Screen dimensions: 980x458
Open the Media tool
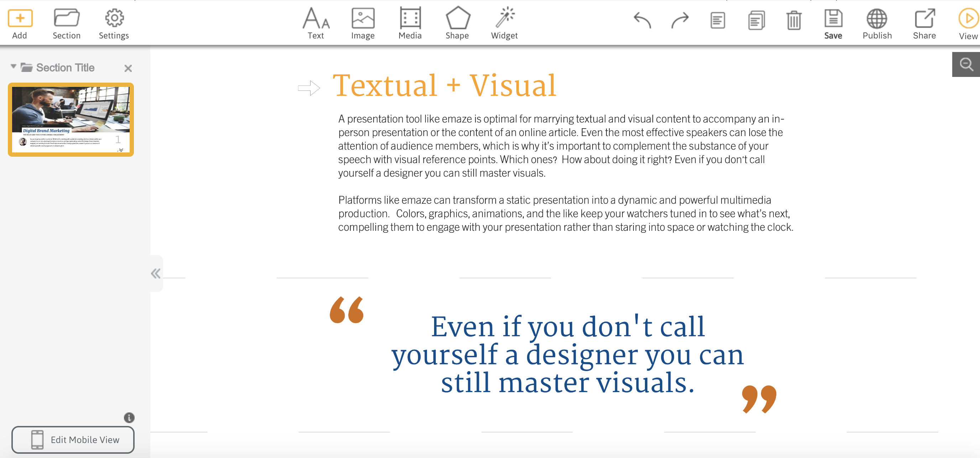410,19
